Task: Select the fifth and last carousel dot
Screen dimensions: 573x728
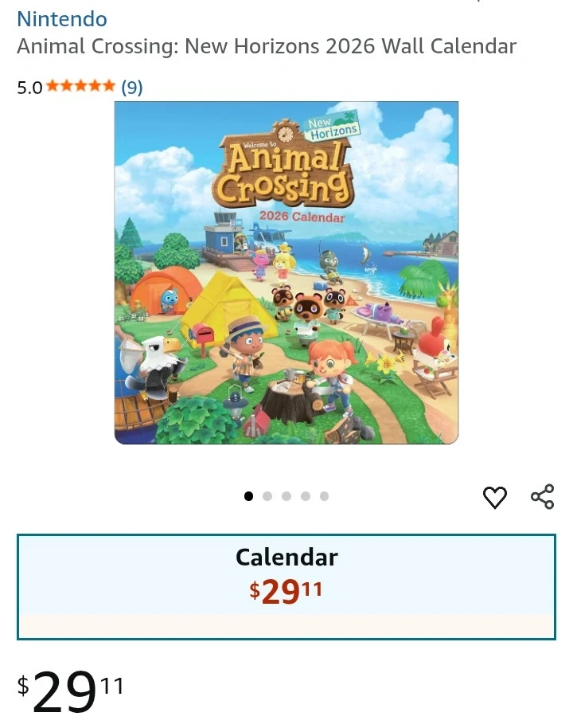Action: coord(325,496)
